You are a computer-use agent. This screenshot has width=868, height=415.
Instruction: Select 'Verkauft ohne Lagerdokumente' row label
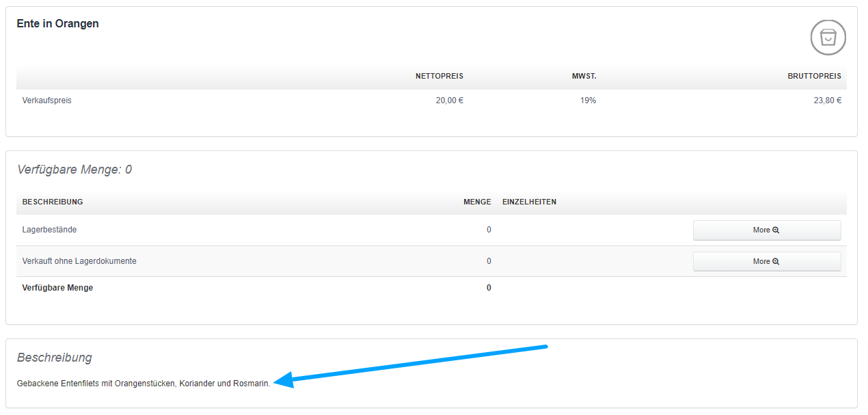[x=79, y=261]
